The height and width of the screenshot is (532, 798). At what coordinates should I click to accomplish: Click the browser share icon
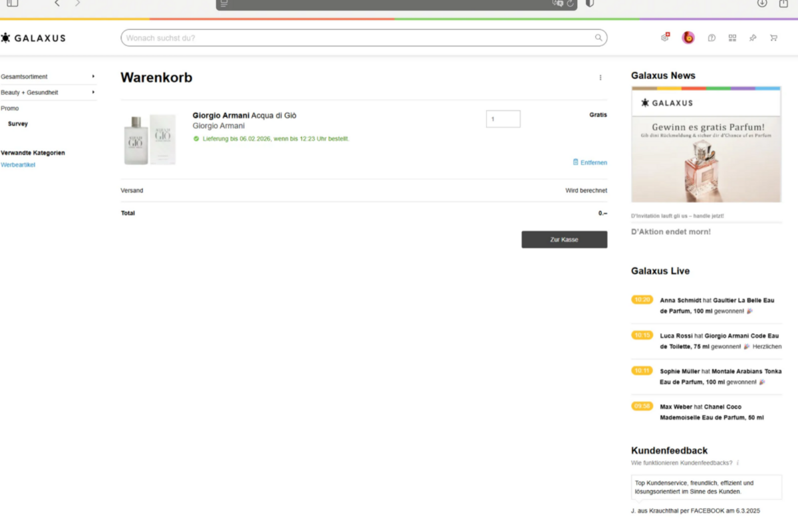[783, 3]
